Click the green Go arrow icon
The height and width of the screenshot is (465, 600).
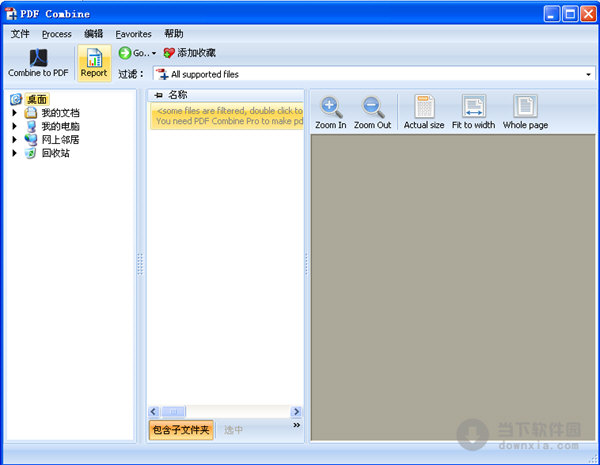[125, 53]
